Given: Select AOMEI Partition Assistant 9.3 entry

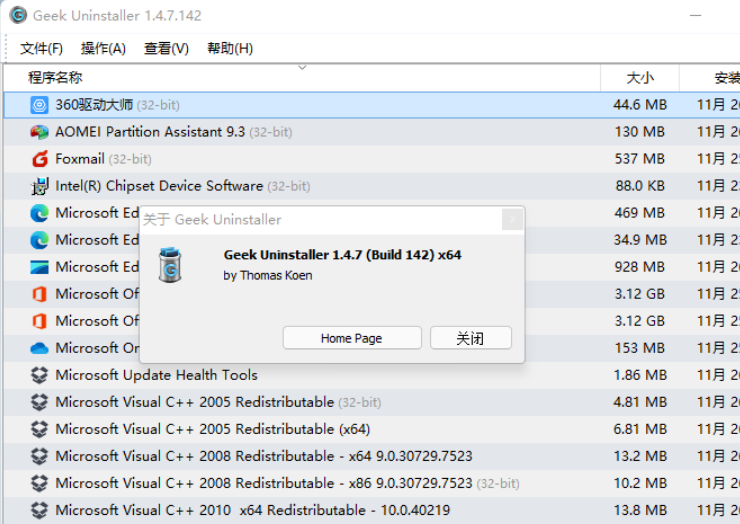Looking at the screenshot, I should [x=174, y=132].
